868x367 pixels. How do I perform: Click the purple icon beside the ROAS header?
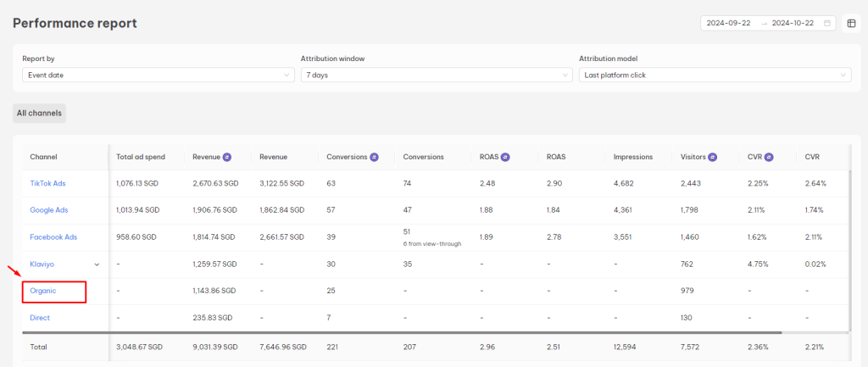(x=505, y=157)
